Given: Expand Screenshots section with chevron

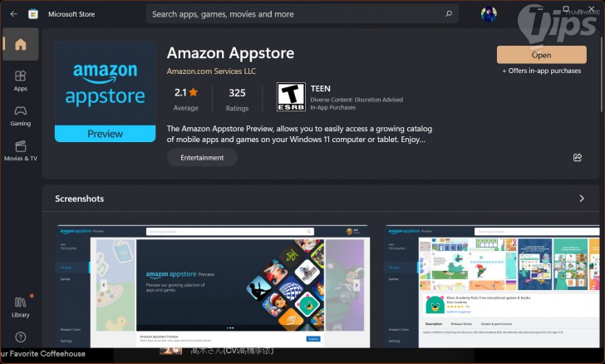Looking at the screenshot, I should (582, 199).
